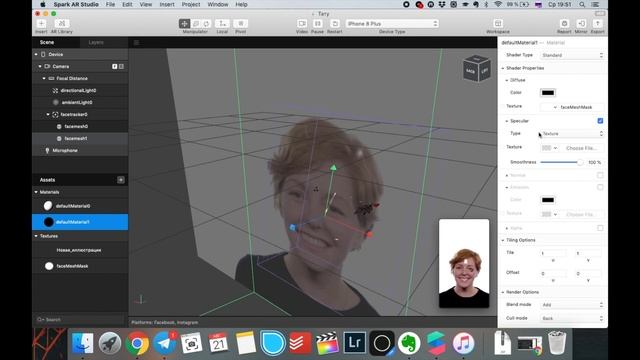Collapse the Materials asset group
Viewport: 640px width, 360px height.
pos(36,192)
